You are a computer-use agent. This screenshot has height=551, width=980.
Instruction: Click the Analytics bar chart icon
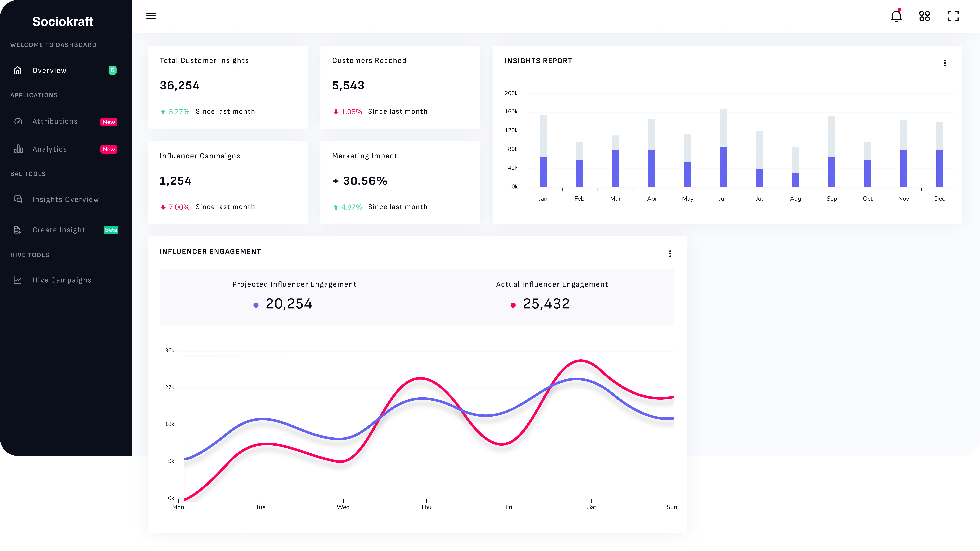[x=18, y=149]
